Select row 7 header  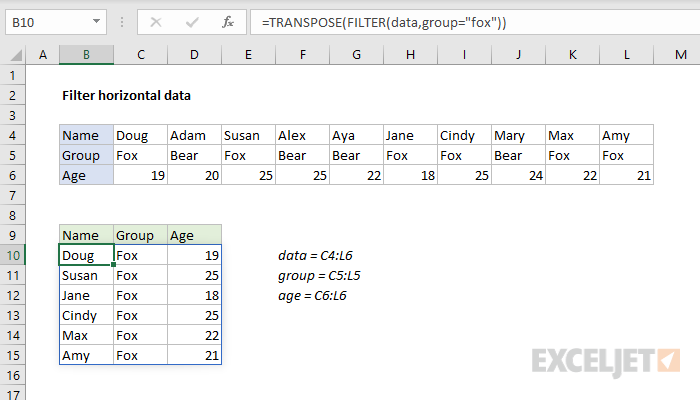coord(12,196)
